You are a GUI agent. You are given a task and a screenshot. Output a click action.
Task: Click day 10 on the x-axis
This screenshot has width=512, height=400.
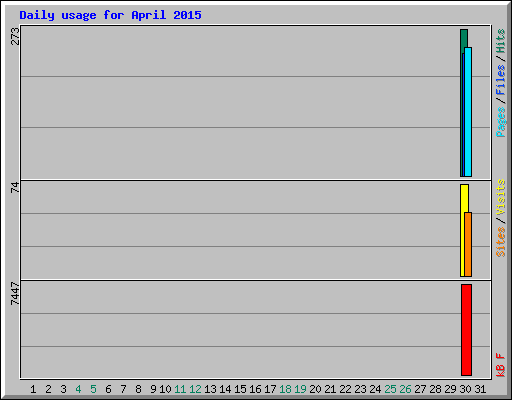(x=165, y=389)
